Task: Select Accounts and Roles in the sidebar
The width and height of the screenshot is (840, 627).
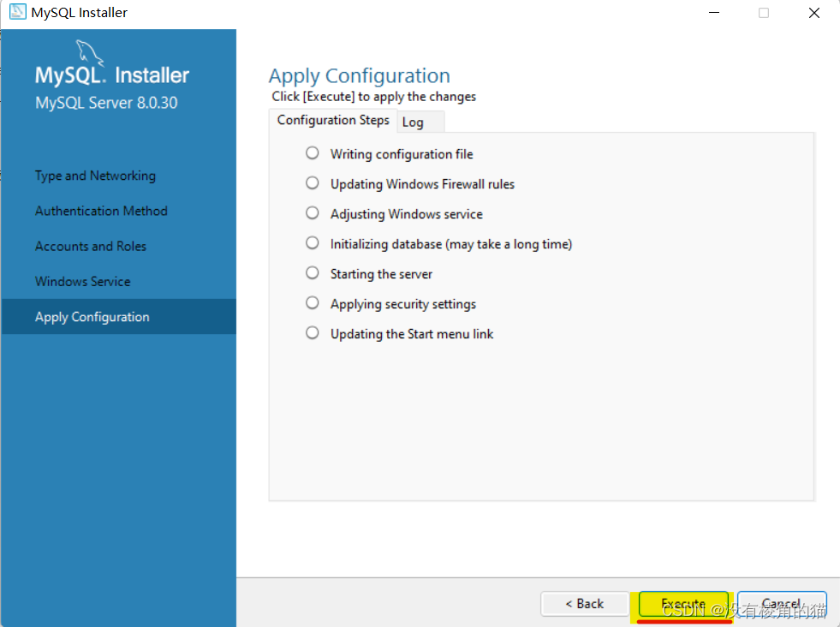Action: coord(90,246)
